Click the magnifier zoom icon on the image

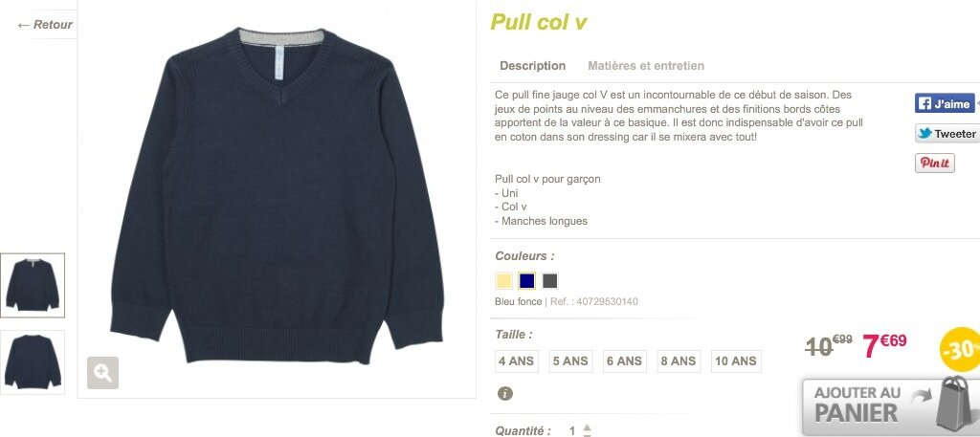(102, 373)
